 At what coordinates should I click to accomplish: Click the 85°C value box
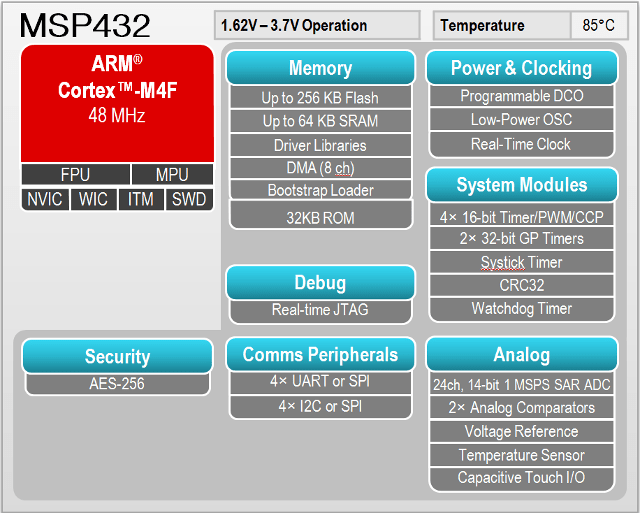(x=599, y=25)
